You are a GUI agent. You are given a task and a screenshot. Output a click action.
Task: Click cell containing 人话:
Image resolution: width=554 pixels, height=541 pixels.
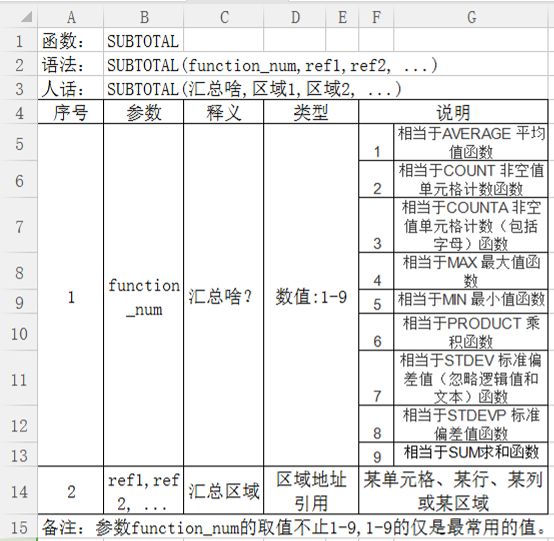pyautogui.click(x=71, y=89)
